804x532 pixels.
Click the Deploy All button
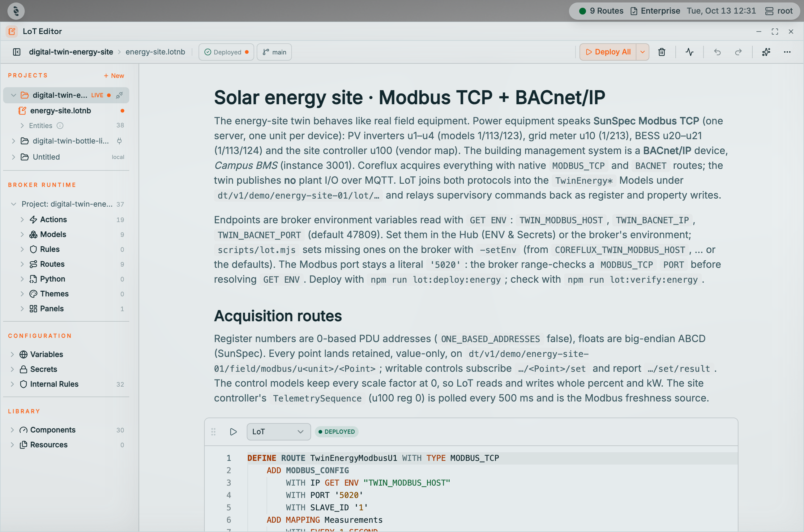click(x=608, y=52)
